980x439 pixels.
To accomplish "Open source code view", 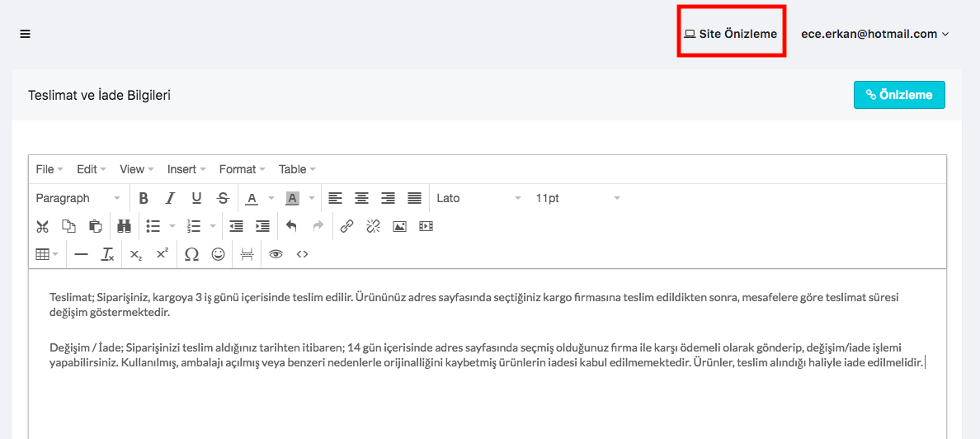I will [x=303, y=254].
